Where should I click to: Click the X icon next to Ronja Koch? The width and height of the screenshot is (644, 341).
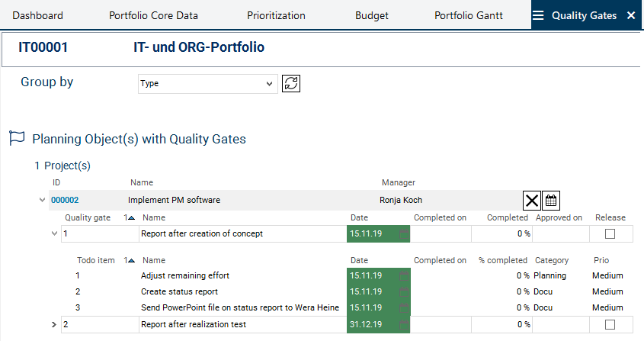click(532, 201)
